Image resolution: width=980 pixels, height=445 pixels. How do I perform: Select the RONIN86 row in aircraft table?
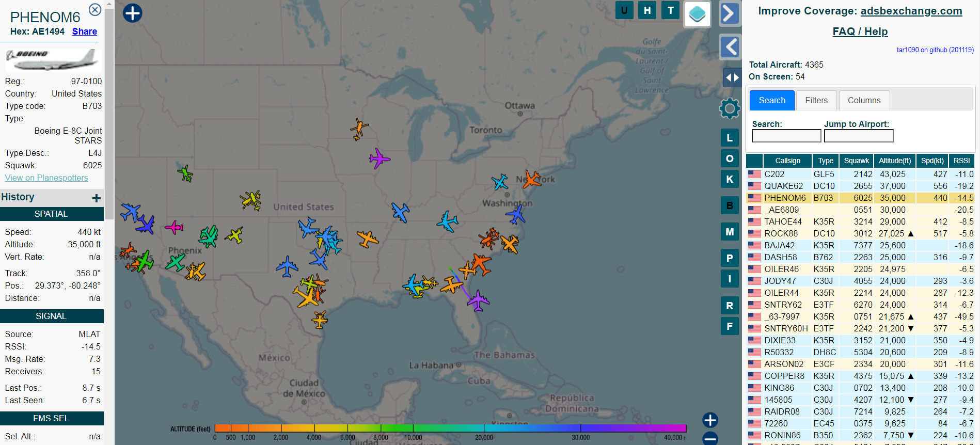pos(860,436)
